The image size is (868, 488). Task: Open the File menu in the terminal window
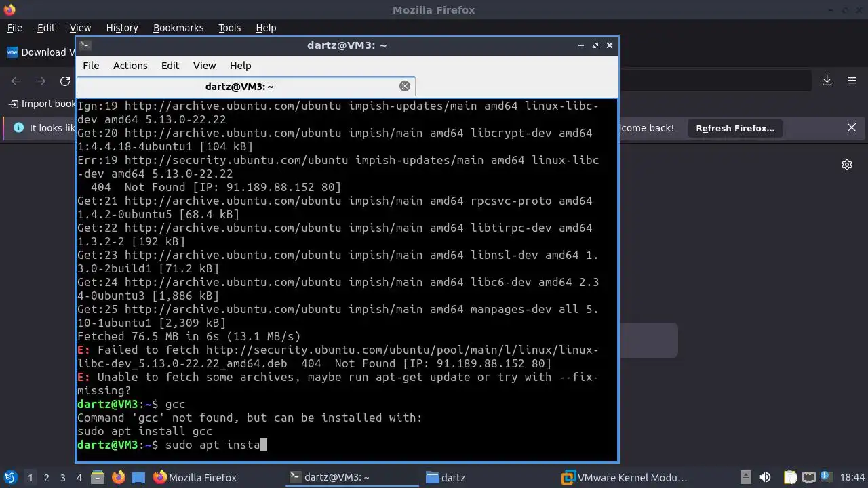[x=91, y=66]
